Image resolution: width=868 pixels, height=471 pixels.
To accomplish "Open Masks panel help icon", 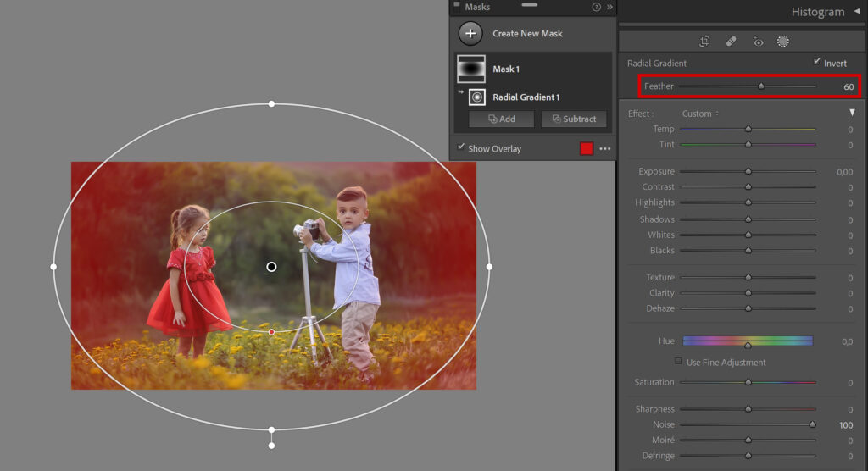I will [596, 7].
